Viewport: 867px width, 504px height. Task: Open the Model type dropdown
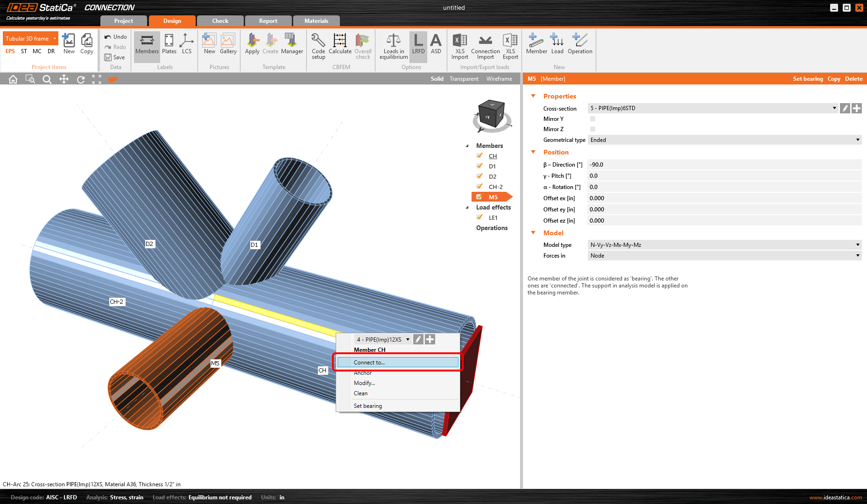pyautogui.click(x=857, y=245)
